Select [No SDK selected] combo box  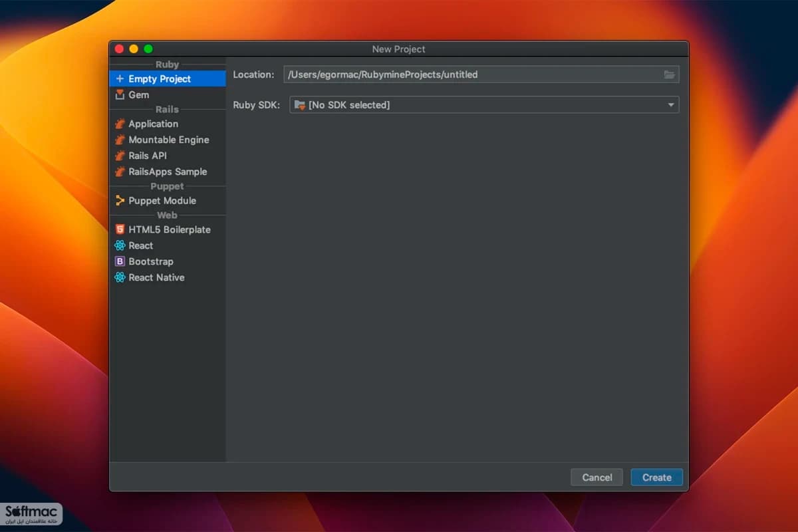tap(484, 105)
